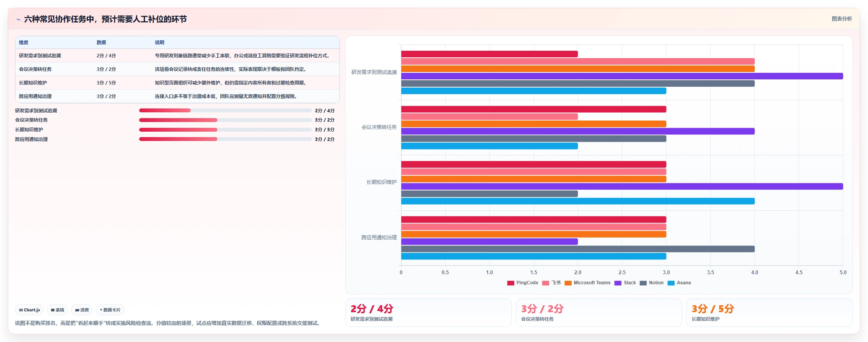Toggle the PingCode series in the chart legend
868x342 pixels.
pos(523,283)
